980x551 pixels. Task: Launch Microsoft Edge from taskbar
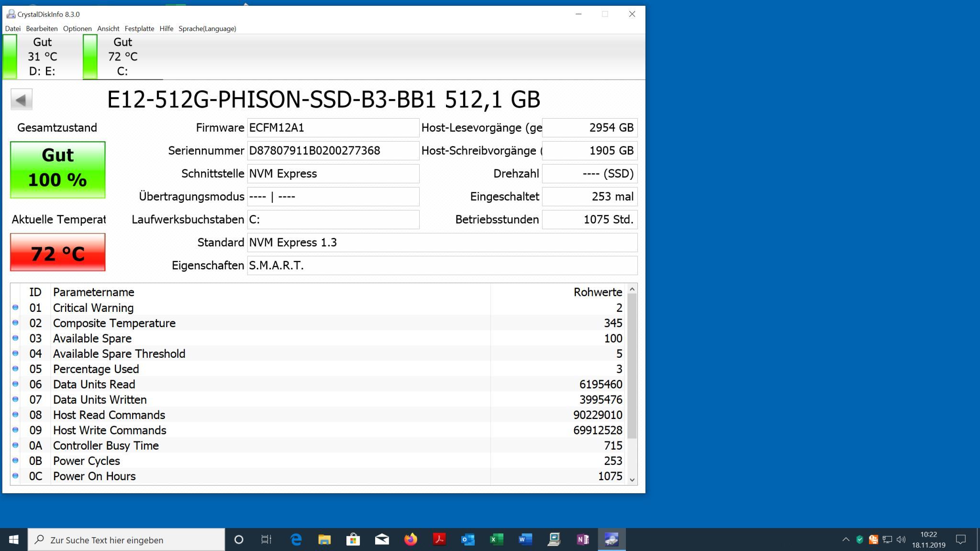(x=296, y=540)
